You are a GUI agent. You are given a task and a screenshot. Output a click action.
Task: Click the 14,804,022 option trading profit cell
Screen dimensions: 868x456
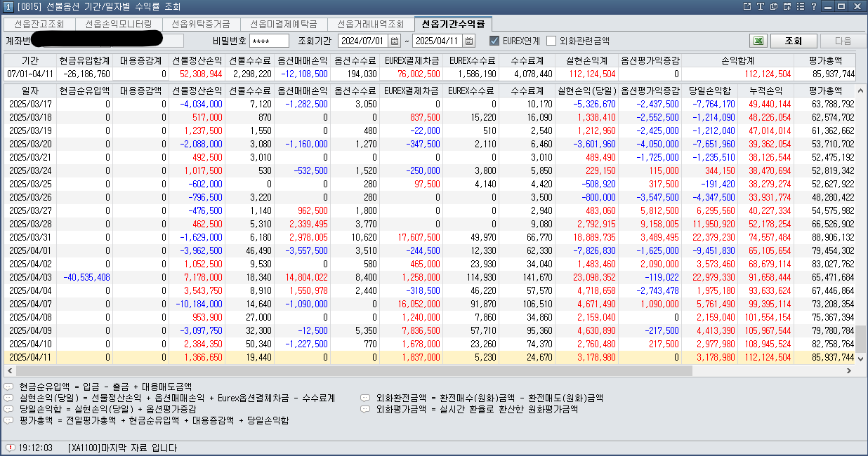(302, 277)
